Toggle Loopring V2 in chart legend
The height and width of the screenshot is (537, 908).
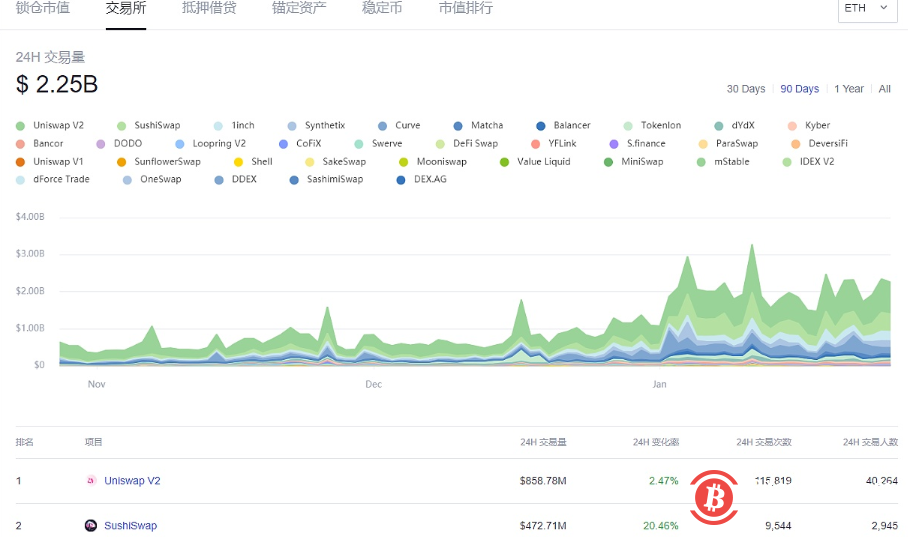[211, 143]
